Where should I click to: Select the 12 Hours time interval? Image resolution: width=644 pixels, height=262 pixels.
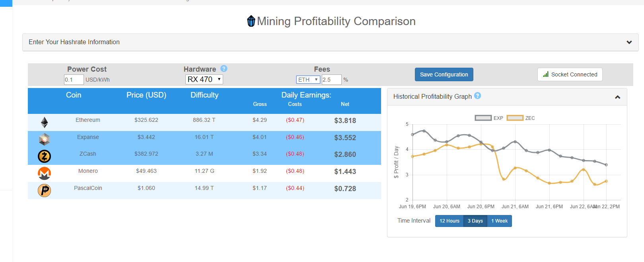(x=449, y=221)
